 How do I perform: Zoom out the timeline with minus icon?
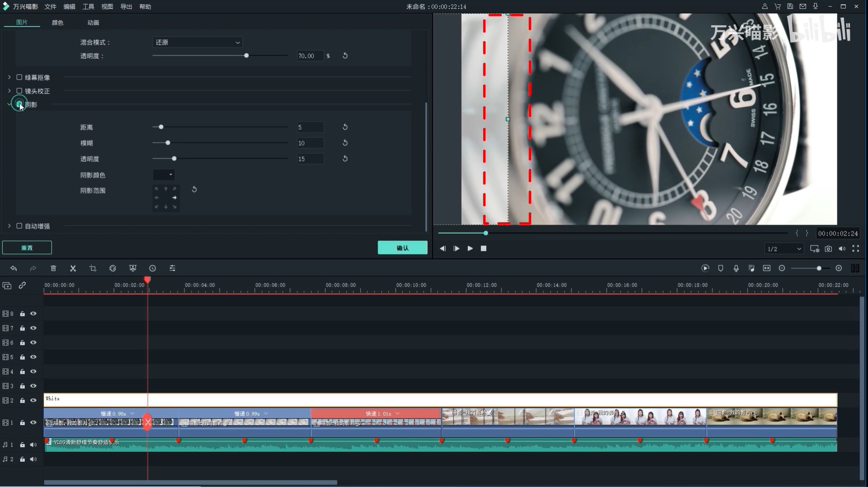(782, 268)
